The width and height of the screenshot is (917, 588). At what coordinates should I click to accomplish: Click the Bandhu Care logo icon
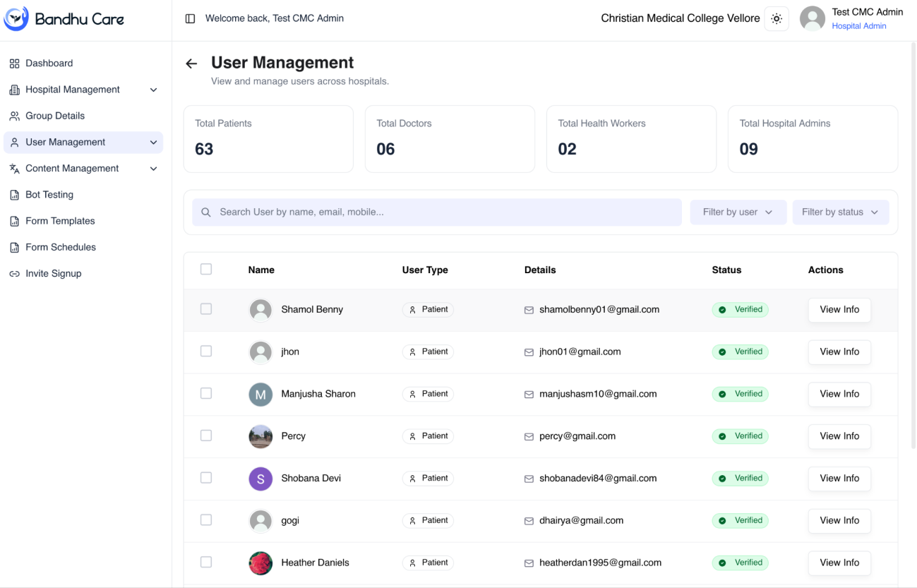click(x=16, y=18)
